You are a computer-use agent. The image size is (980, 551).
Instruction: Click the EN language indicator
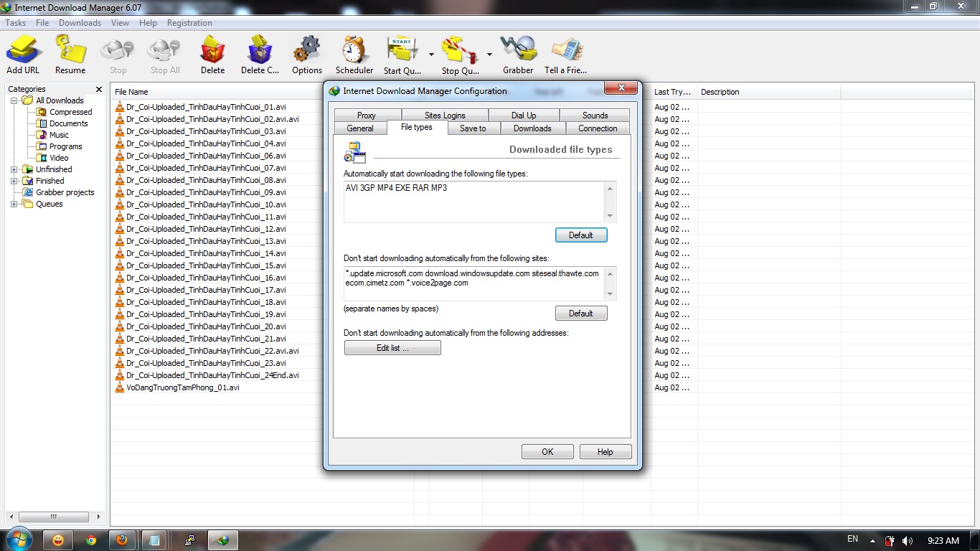point(852,539)
